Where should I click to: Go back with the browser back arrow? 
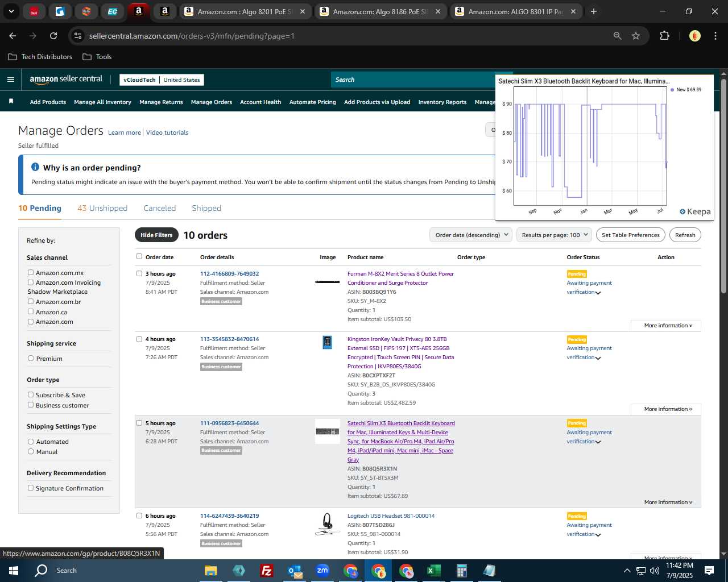click(x=13, y=36)
